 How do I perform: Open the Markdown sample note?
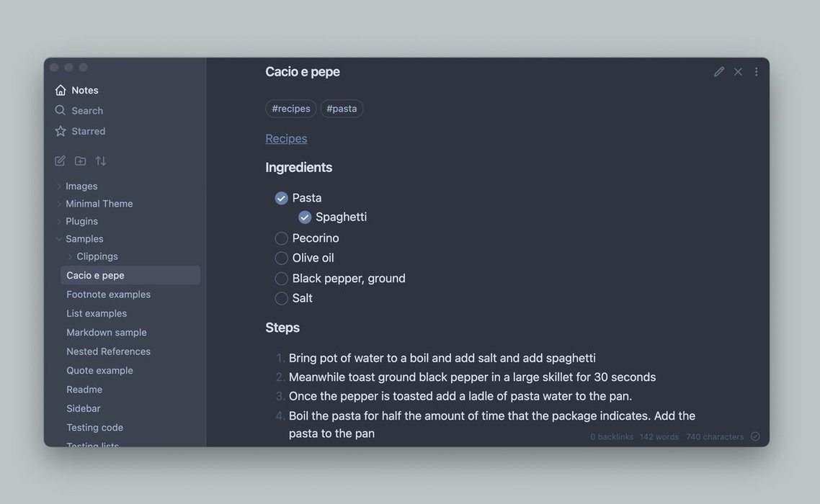107,333
